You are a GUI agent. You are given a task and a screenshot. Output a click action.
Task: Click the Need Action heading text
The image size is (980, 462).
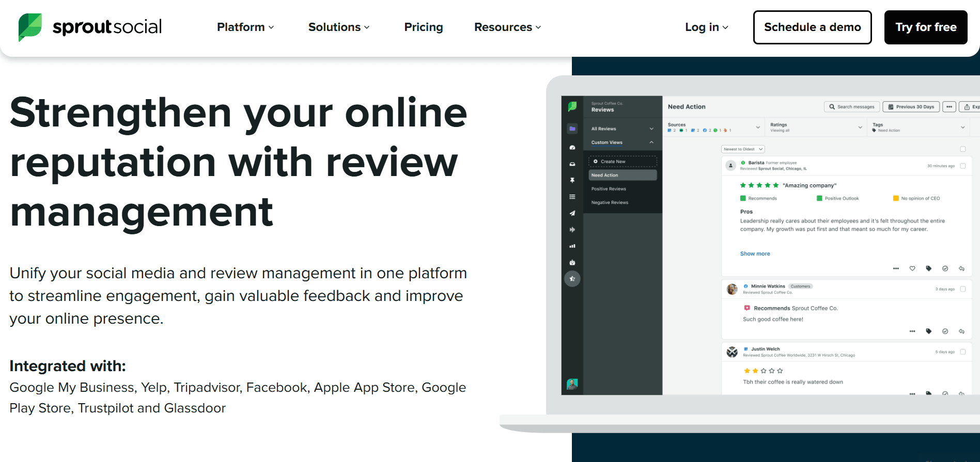(x=687, y=107)
